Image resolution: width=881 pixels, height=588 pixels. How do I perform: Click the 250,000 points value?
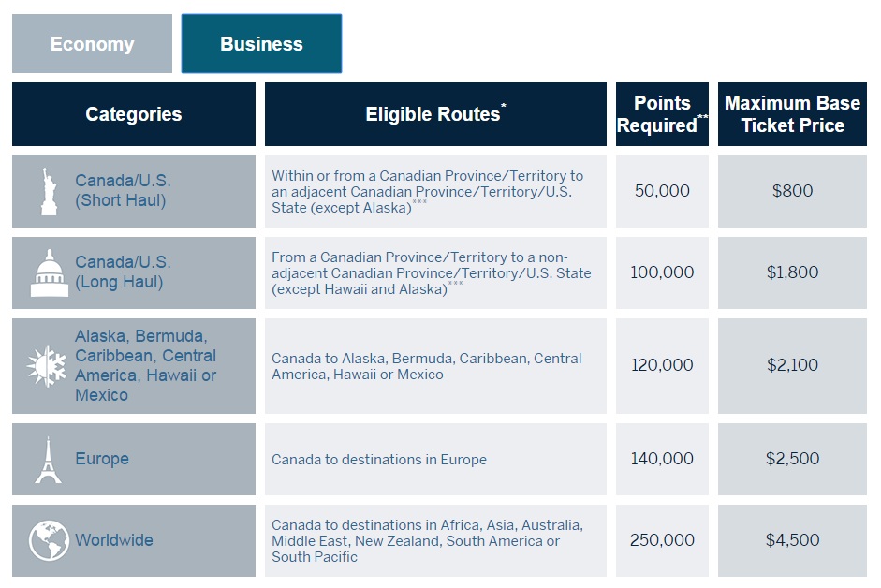tap(662, 540)
